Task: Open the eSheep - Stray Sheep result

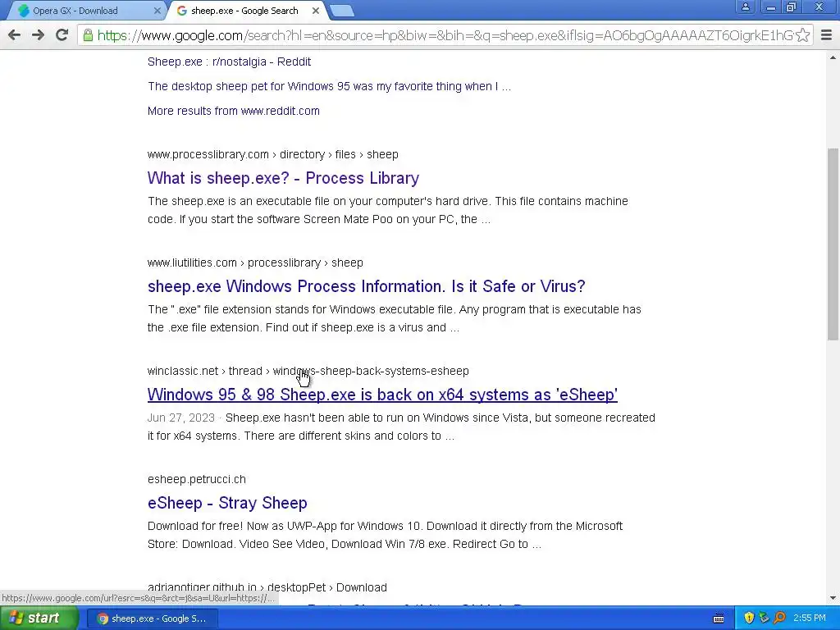Action: coord(227,503)
